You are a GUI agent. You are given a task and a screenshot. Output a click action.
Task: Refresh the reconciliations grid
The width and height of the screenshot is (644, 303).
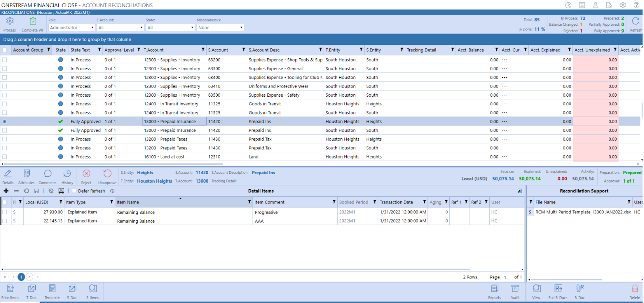[635, 21]
